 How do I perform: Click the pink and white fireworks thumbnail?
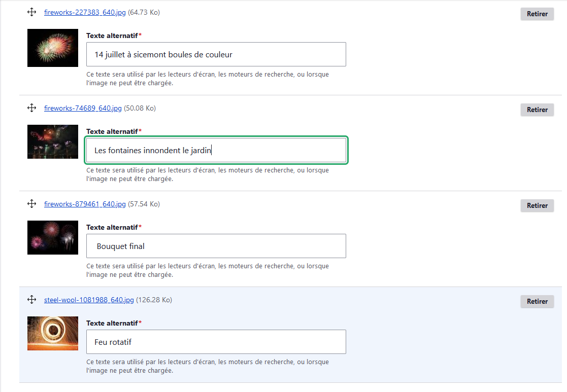(x=53, y=237)
